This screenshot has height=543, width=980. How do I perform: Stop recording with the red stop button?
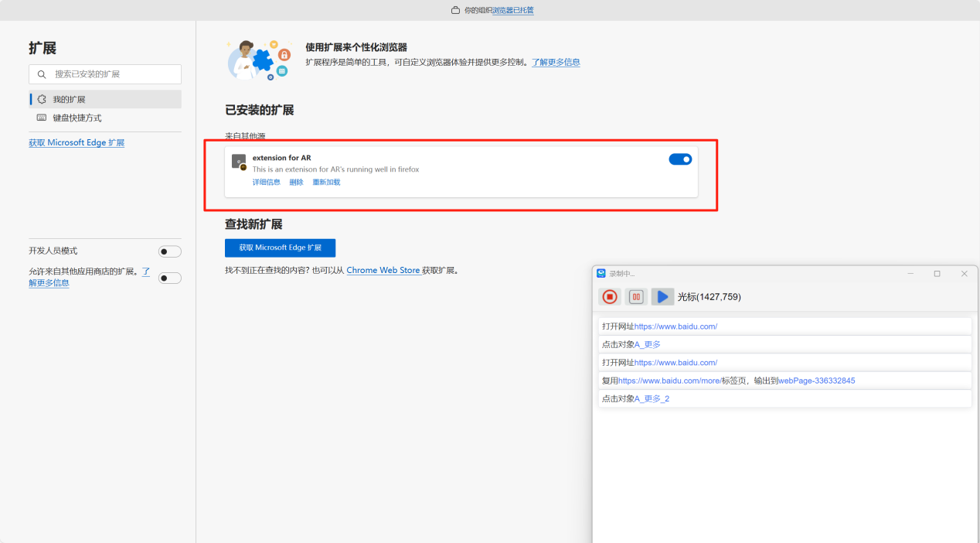pyautogui.click(x=610, y=297)
